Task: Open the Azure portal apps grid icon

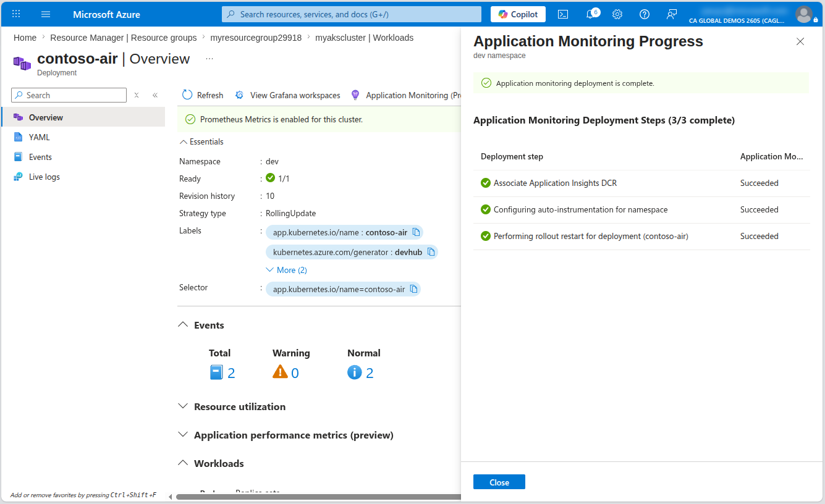Action: click(x=16, y=14)
